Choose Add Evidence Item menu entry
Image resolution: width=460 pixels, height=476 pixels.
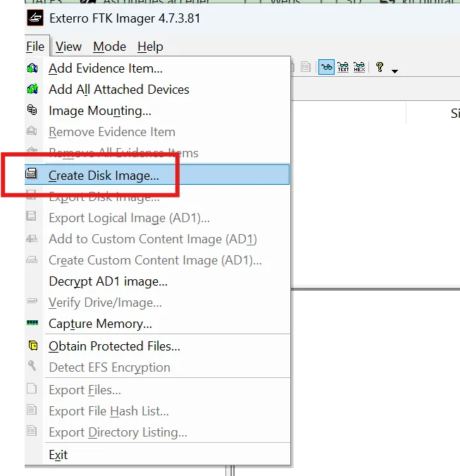[x=106, y=68]
